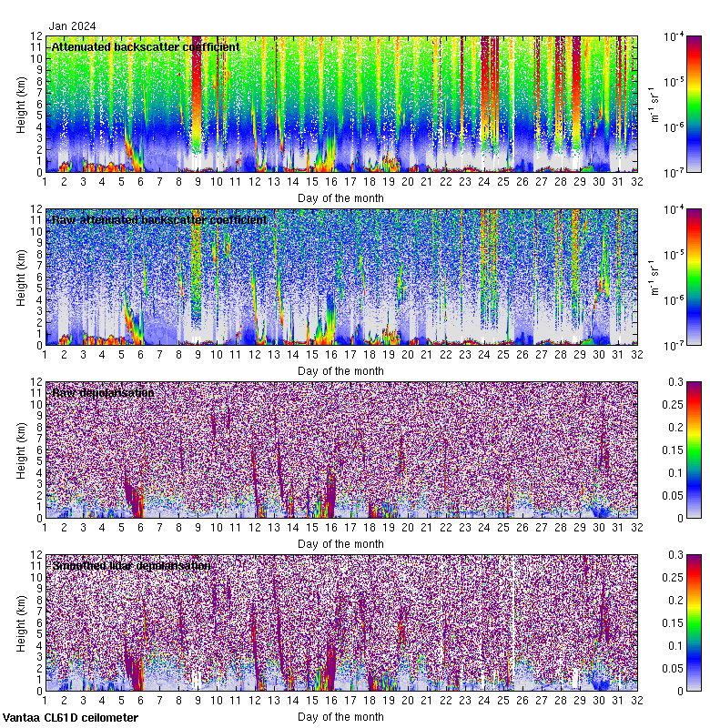
Task: Click the 'Jan 2024' date label
Action: pyautogui.click(x=73, y=26)
